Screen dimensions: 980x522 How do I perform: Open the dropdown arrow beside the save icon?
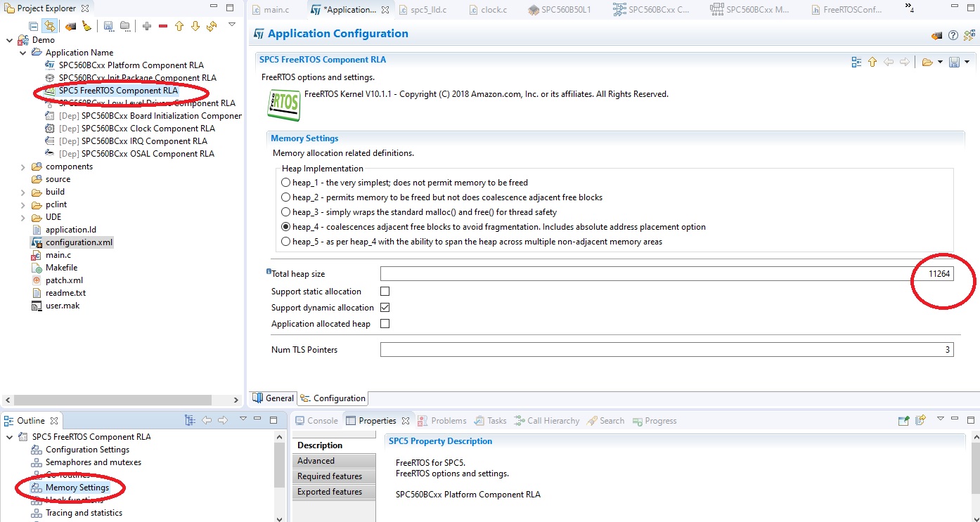pyautogui.click(x=967, y=63)
